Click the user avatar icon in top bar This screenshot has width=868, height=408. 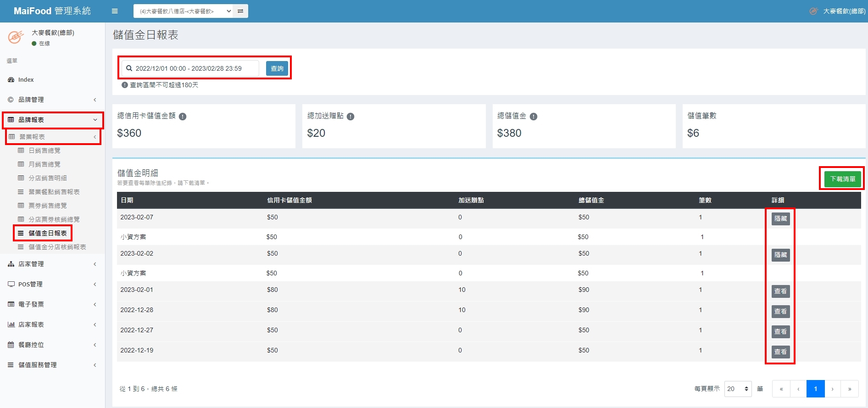(813, 11)
